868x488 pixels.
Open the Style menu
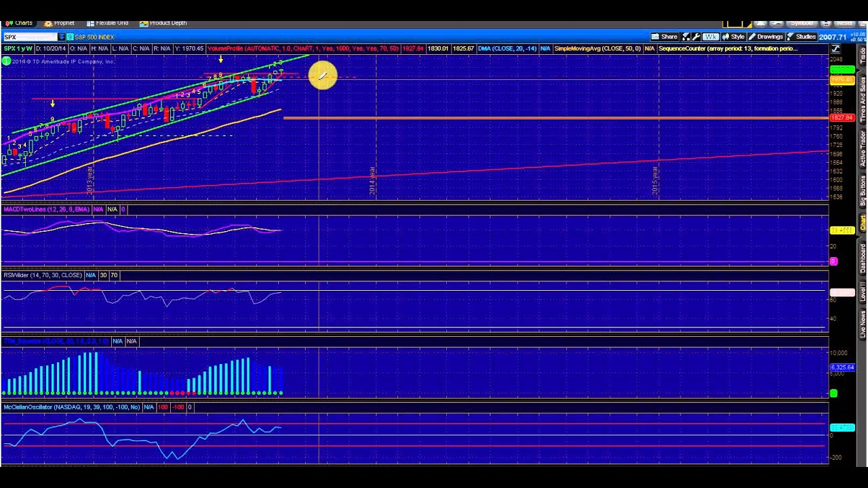pyautogui.click(x=733, y=37)
